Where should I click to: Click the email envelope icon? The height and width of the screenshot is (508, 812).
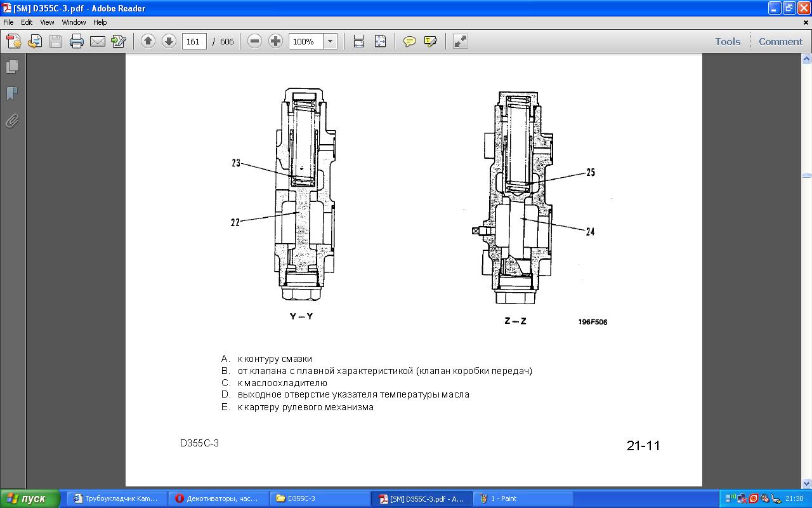point(98,41)
